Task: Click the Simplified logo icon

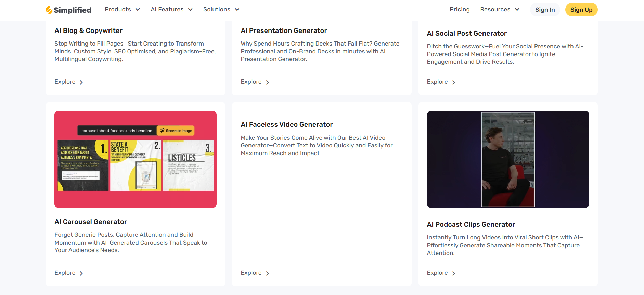Action: tap(49, 10)
